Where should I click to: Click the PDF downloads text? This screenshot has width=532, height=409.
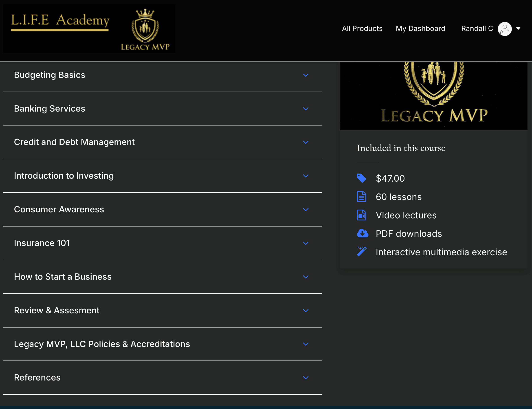[x=409, y=234]
